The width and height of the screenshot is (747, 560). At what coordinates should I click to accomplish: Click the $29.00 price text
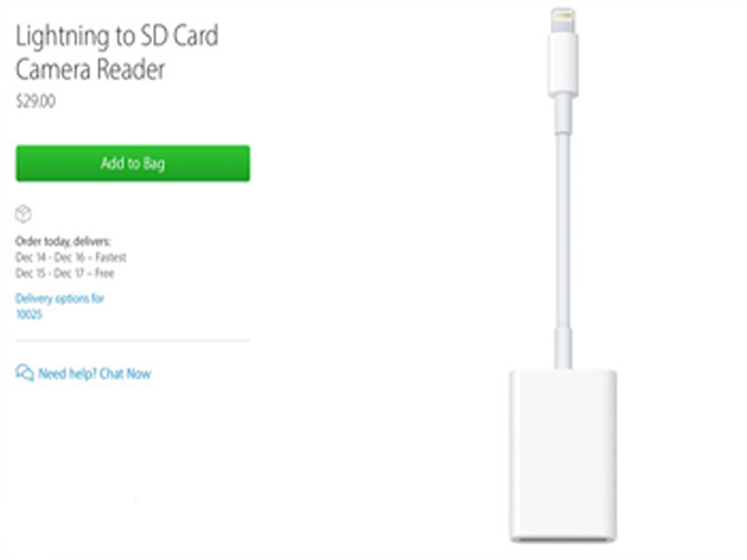tap(35, 101)
